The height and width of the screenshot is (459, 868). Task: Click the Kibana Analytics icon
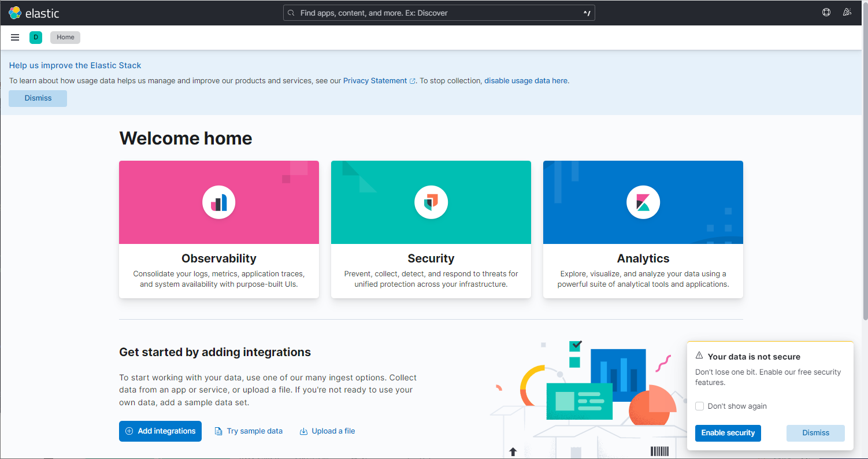(x=643, y=202)
